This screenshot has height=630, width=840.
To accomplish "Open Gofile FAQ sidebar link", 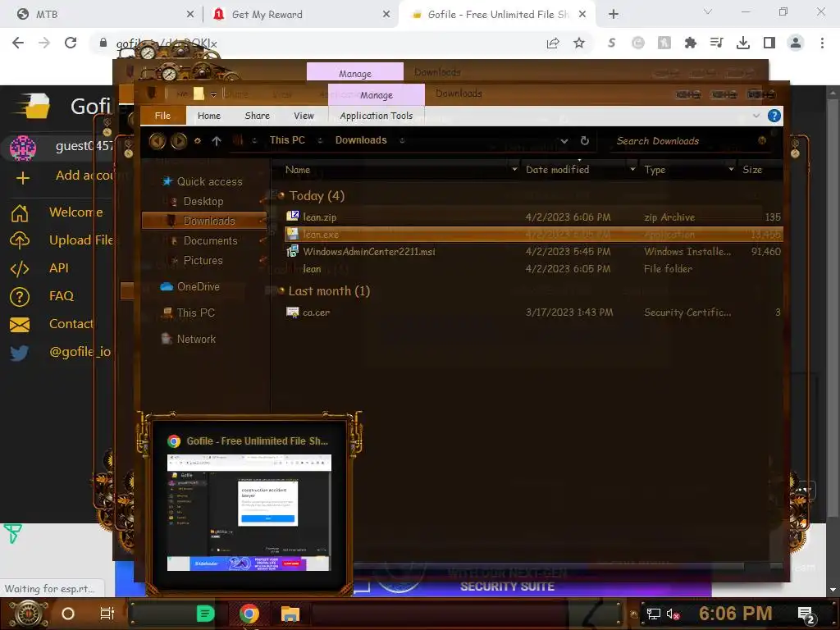I will [61, 295].
